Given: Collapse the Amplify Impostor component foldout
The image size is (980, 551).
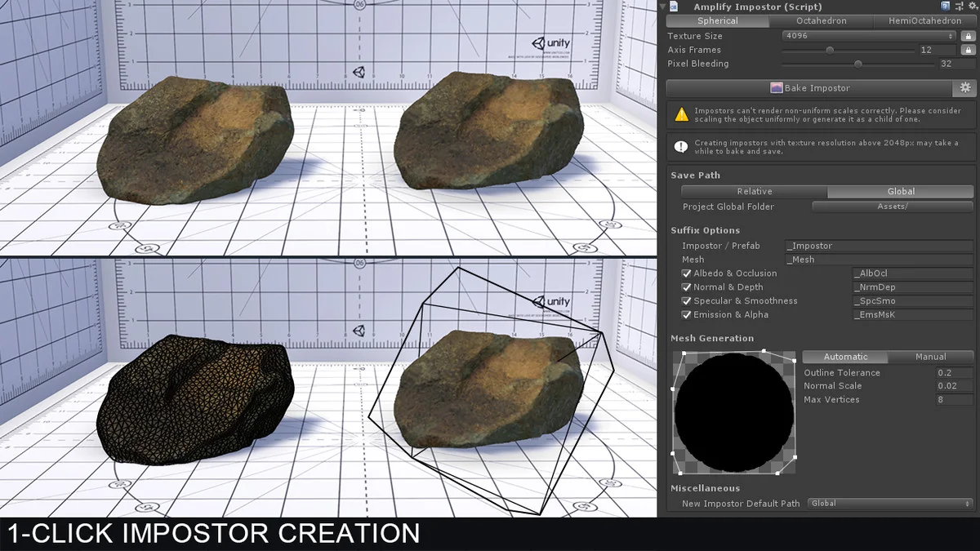Looking at the screenshot, I should (x=662, y=7).
